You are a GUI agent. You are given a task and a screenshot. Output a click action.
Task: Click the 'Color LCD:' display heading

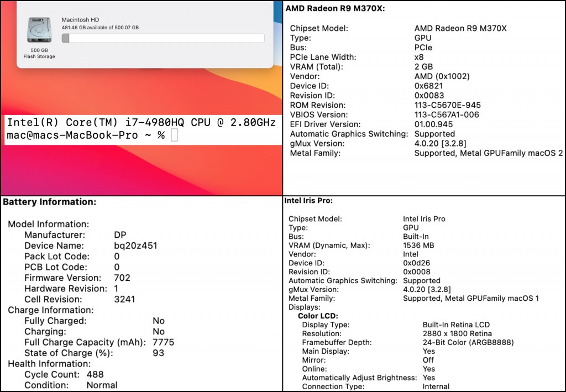(x=318, y=316)
